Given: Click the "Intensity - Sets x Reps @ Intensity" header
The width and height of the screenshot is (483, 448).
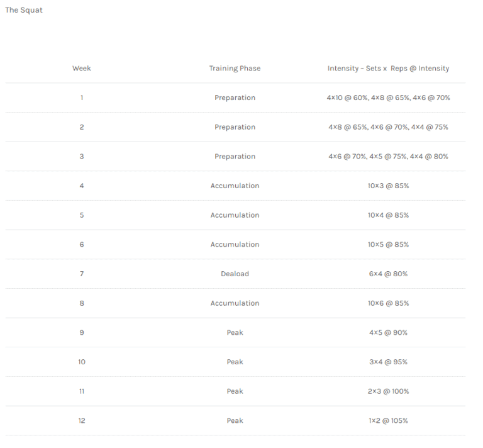Looking at the screenshot, I should click(x=388, y=69).
